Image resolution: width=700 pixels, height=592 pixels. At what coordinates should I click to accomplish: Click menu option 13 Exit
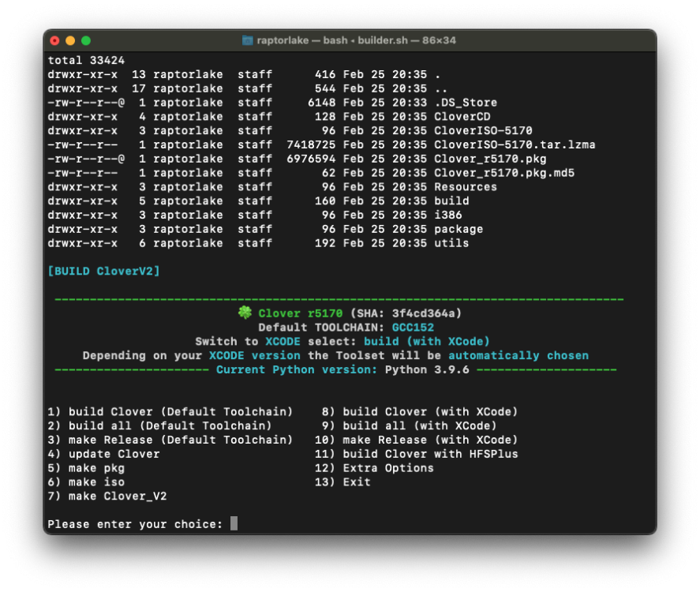click(x=343, y=482)
